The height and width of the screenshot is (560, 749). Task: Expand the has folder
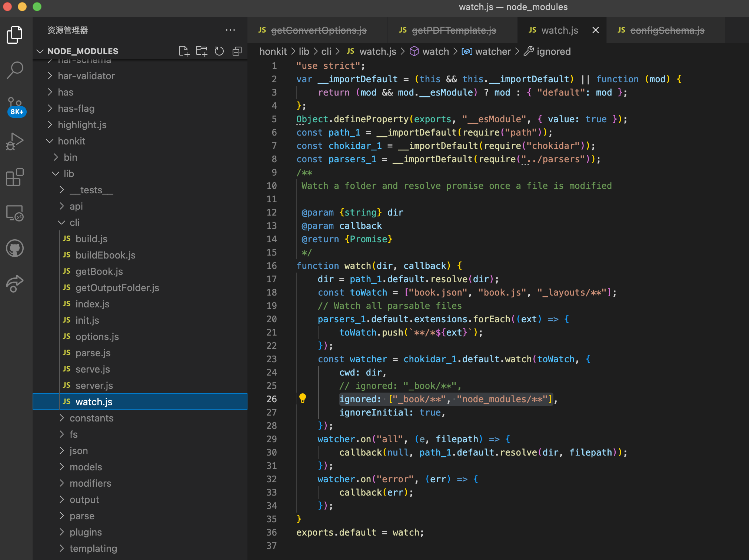140,92
